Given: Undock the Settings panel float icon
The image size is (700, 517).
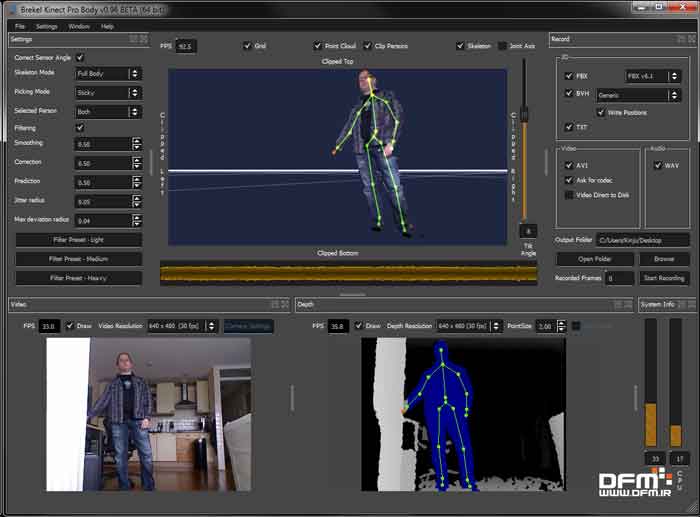Looking at the screenshot, I should click(x=133, y=39).
